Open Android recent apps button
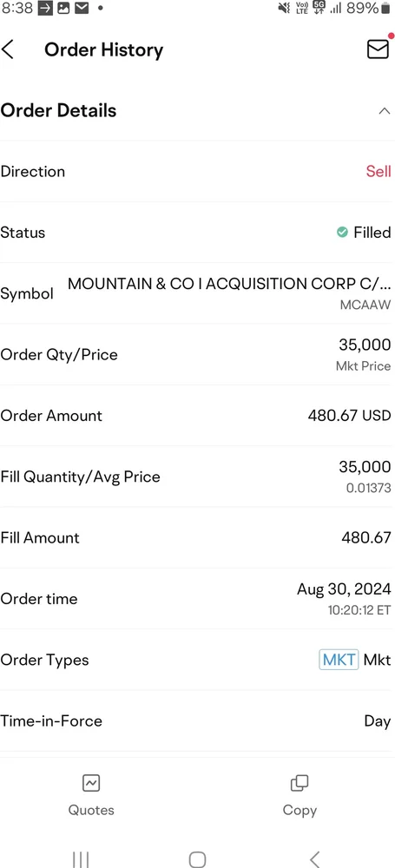 (x=81, y=859)
